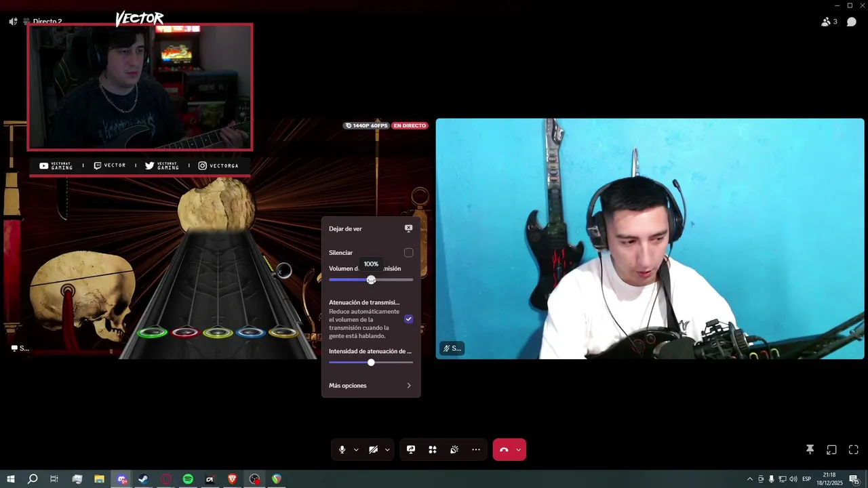
Task: Toggle the microphone mute button
Action: 342,449
